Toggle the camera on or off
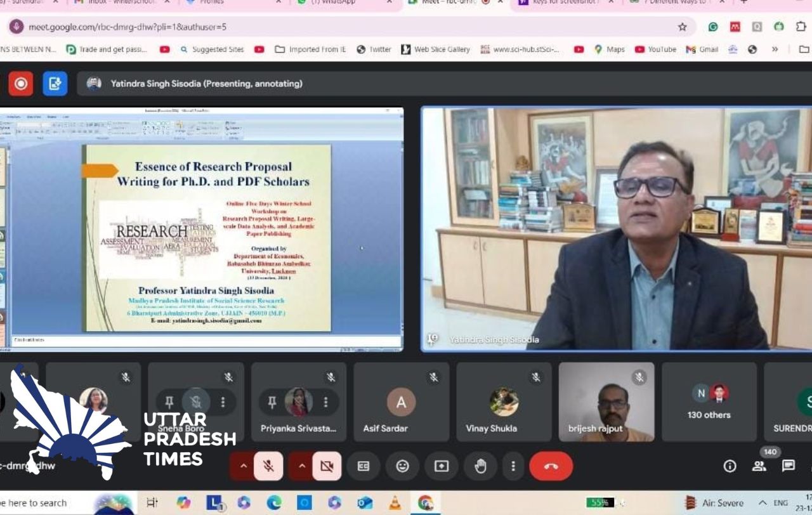812x515 pixels. [327, 466]
